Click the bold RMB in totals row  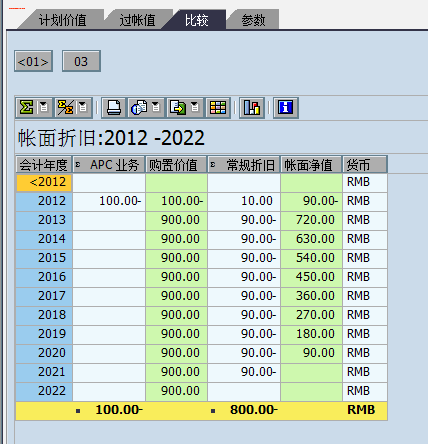click(361, 410)
